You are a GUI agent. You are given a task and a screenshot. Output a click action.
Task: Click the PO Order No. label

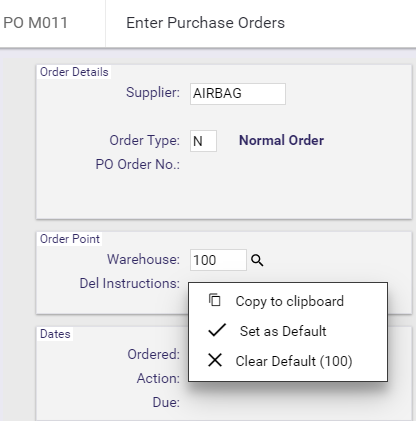[137, 164]
